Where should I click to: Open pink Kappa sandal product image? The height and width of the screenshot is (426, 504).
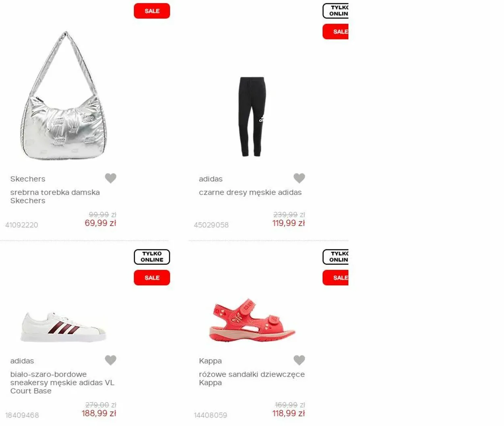pyautogui.click(x=252, y=320)
